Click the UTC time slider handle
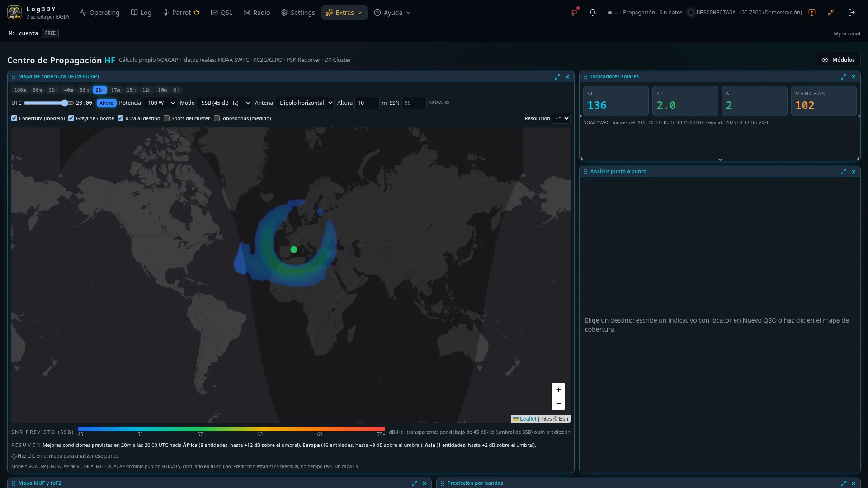 click(x=65, y=103)
